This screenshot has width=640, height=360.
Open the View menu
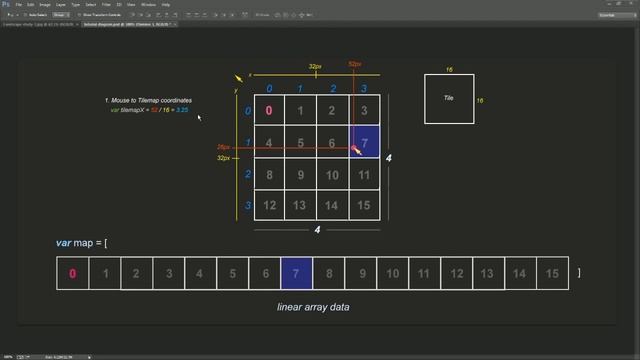131,4
